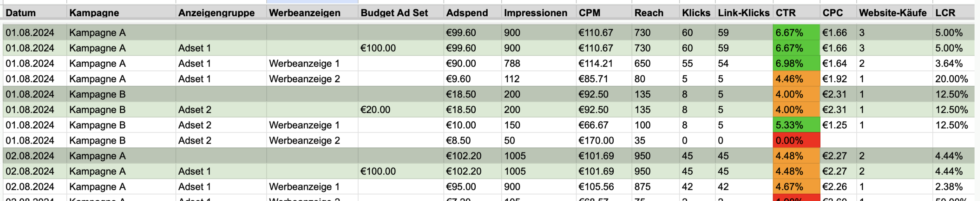Select the Website-Käufe header cell

pyautogui.click(x=894, y=13)
